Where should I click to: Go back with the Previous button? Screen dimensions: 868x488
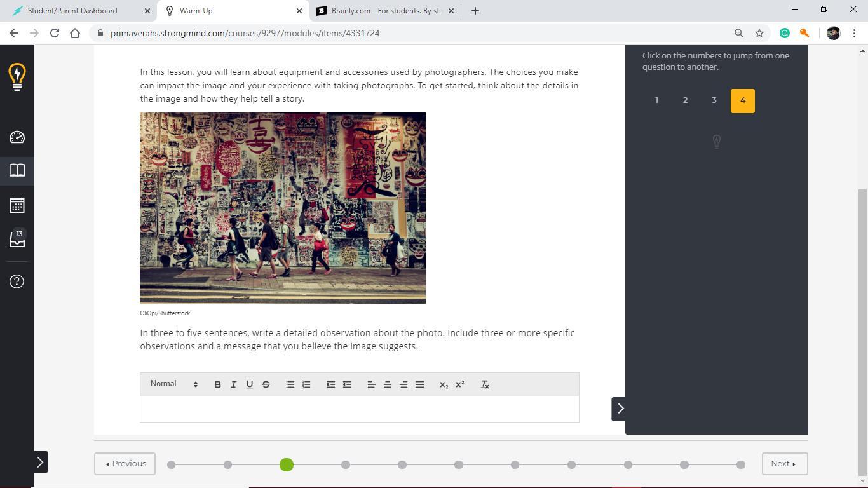(125, 464)
